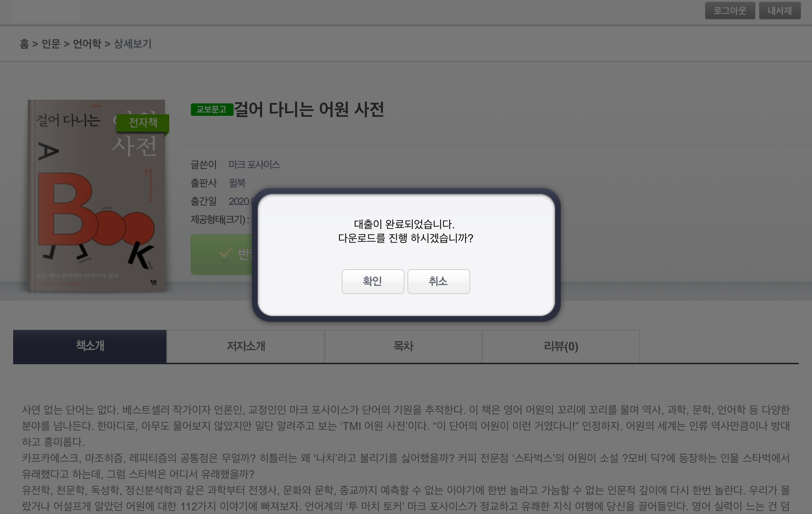The height and width of the screenshot is (514, 812).
Task: Open the 목차 tab
Action: coord(403,346)
